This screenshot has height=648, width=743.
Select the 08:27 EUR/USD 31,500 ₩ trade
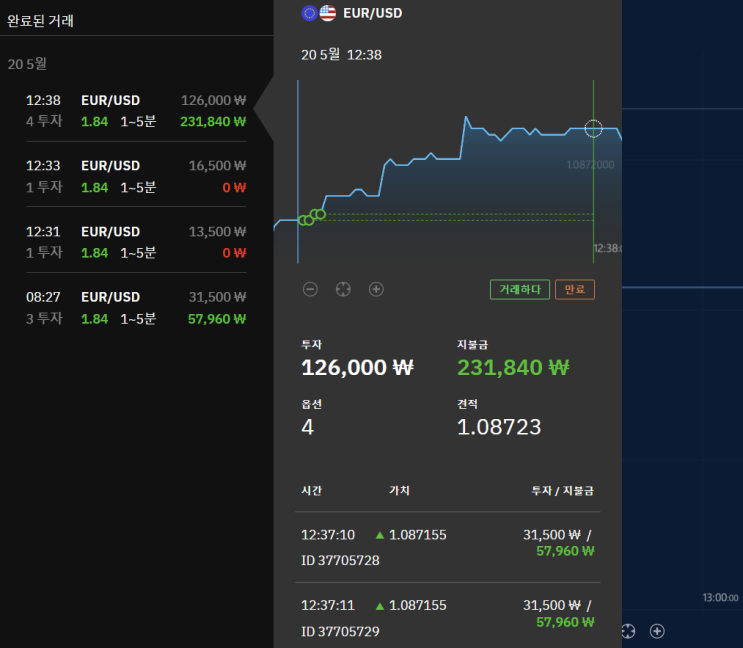[136, 308]
